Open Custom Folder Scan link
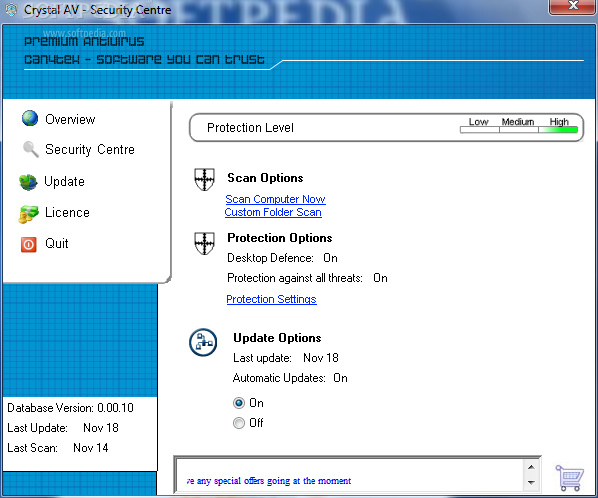598x498 pixels. [273, 212]
